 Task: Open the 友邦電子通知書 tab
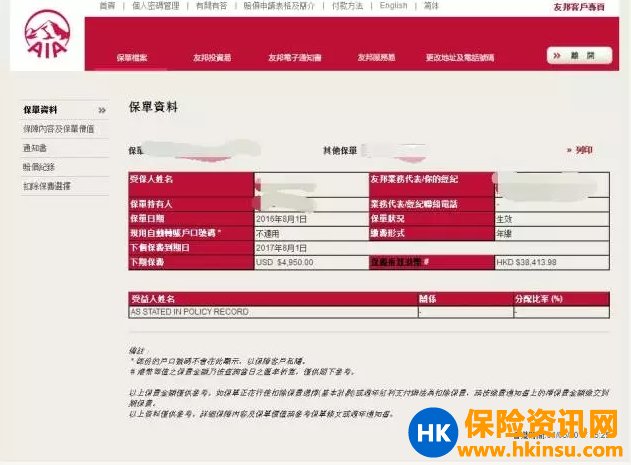click(294, 58)
